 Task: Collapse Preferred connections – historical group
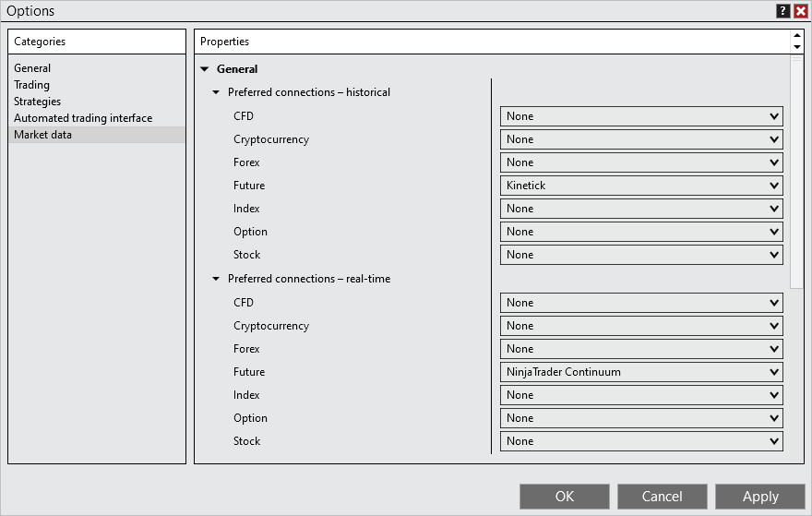[216, 92]
